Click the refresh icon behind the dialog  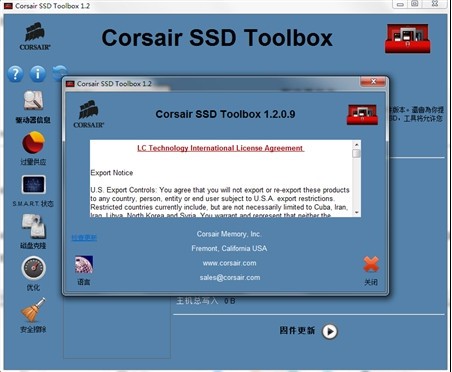coord(59,73)
